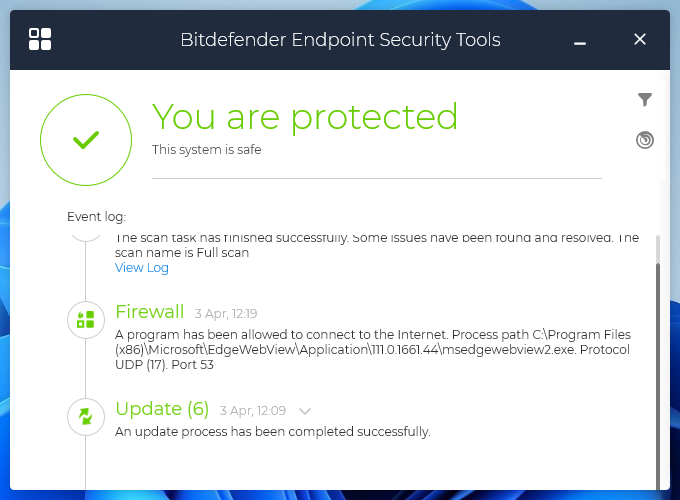680x500 pixels.
Task: Minimize the Bitdefender window
Action: point(580,40)
